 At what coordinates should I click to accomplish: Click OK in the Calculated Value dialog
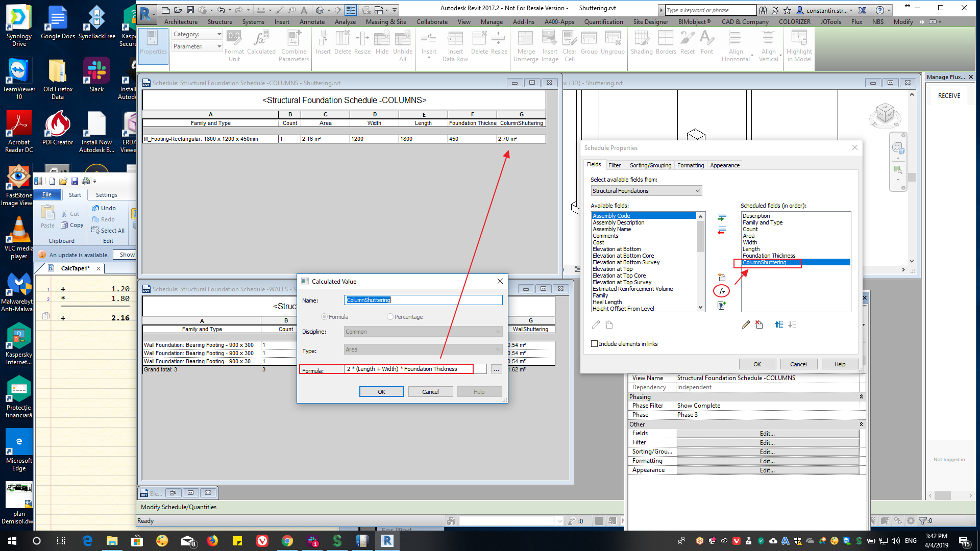tap(381, 391)
